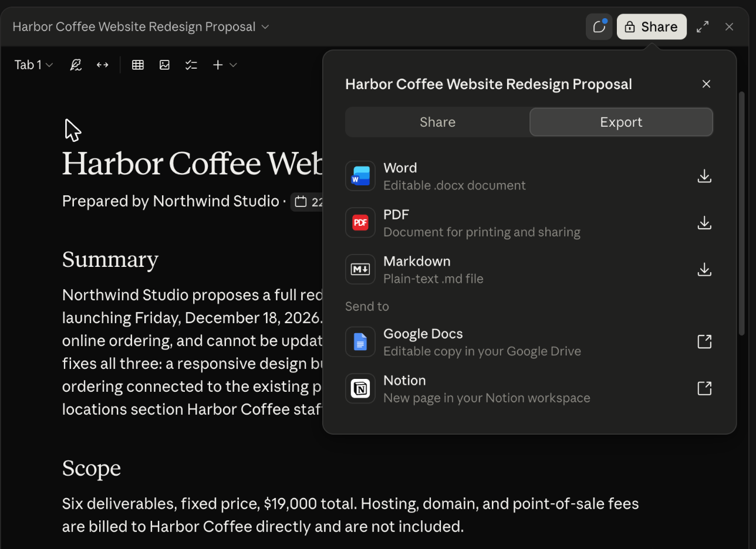
Task: Click the red PDF icon
Action: click(360, 223)
